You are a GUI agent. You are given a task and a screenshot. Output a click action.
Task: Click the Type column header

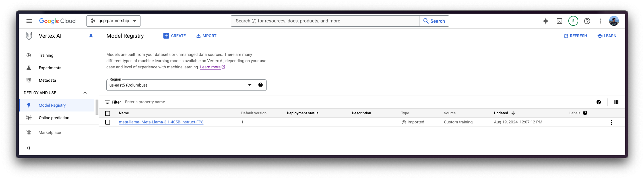tap(405, 113)
